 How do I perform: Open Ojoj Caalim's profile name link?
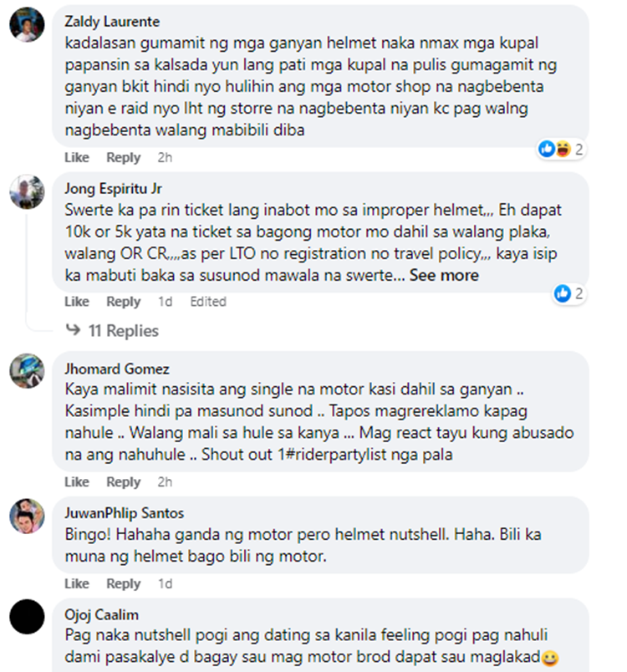tap(101, 614)
